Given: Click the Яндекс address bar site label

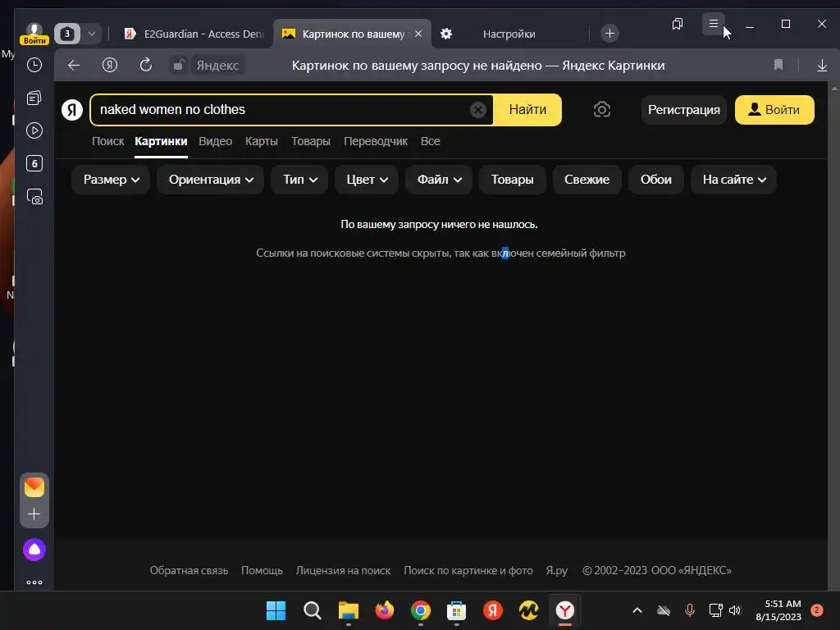Looking at the screenshot, I should tap(217, 66).
